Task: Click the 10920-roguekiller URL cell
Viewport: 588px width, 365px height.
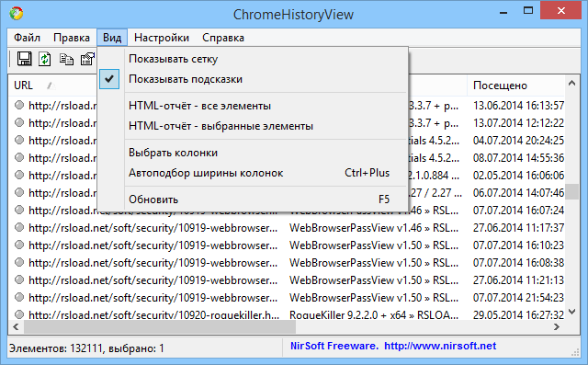Action: [153, 315]
